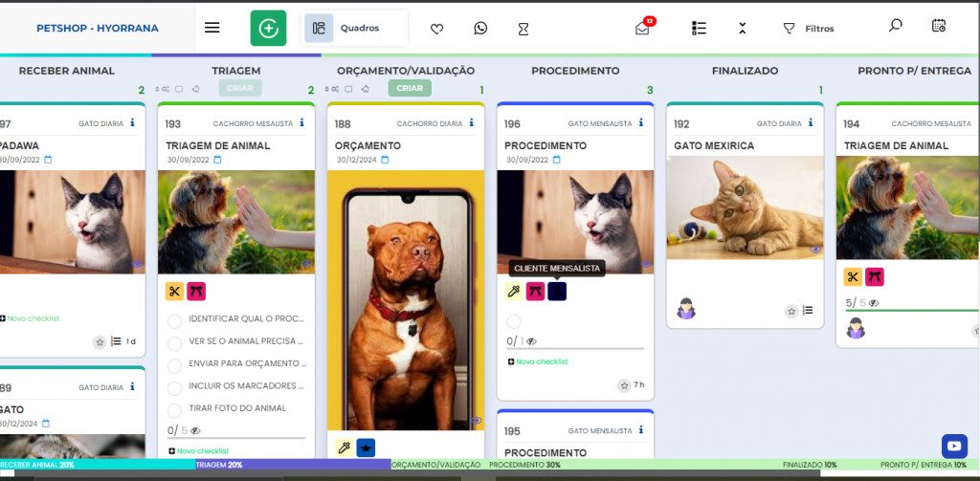Open the Quadros boards view selector
Image resolution: width=980 pixels, height=481 pixels.
(x=355, y=29)
